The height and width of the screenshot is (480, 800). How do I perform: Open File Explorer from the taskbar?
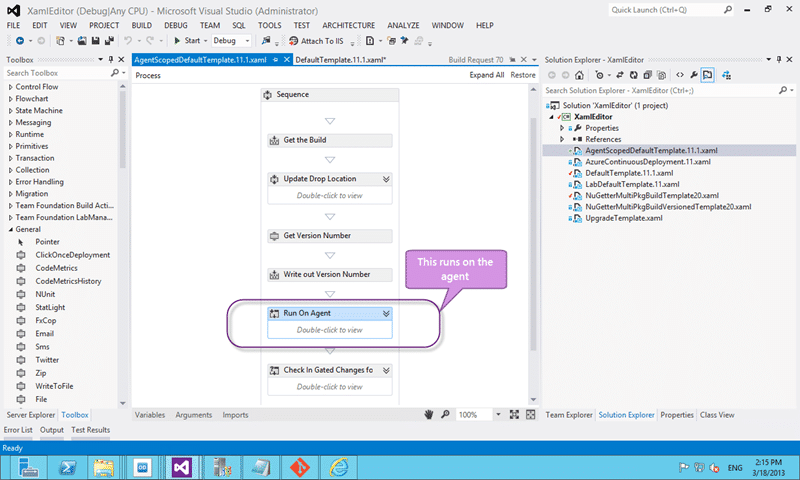104,467
